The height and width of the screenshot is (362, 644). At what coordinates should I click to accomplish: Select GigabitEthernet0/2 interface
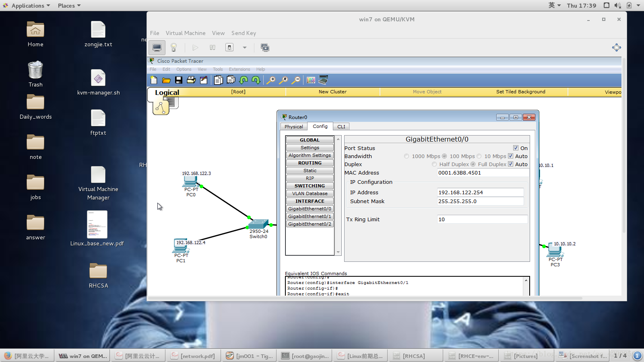point(310,224)
